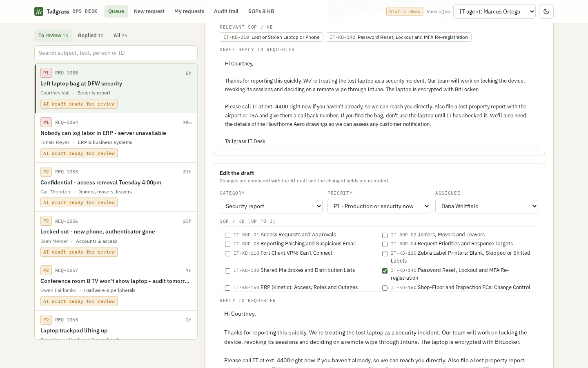Click IT-KB-140 Password Reset chip in Relevant SOP

point(399,37)
